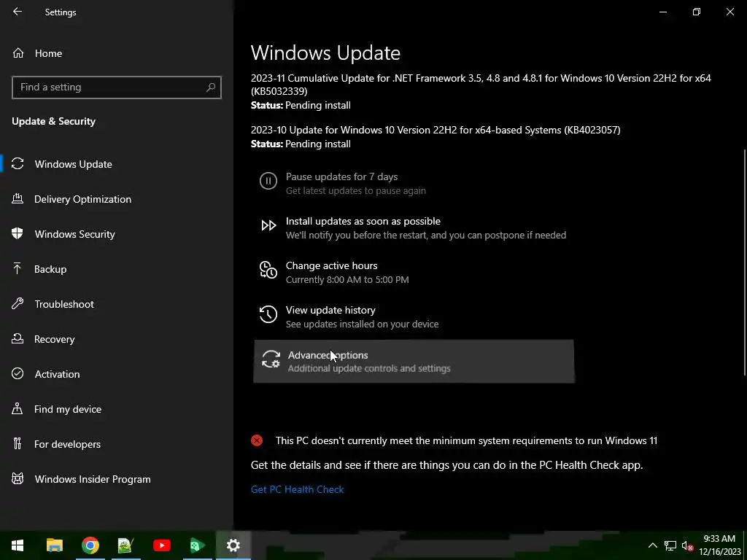Click the house icon beside Home

pos(18,53)
